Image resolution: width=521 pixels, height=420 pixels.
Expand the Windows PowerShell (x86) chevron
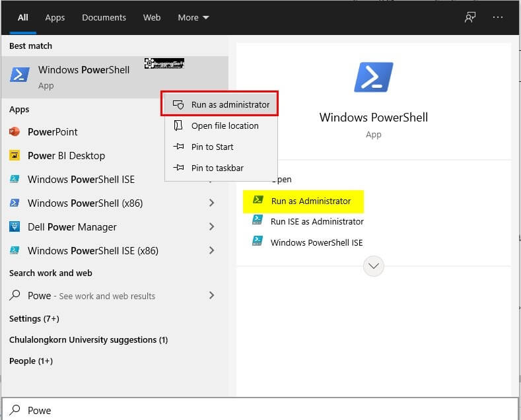[212, 203]
